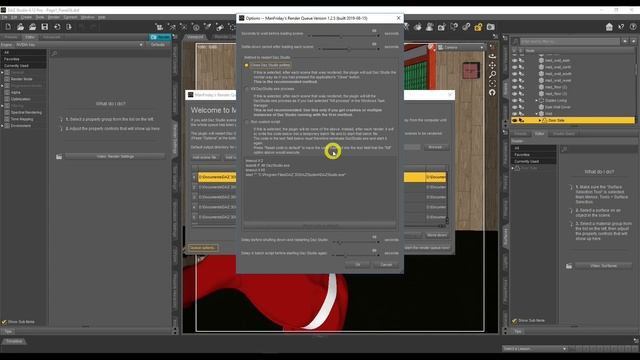Click the highlighted yellow padlock toolbar icon
The image size is (640, 360).
(478, 27)
